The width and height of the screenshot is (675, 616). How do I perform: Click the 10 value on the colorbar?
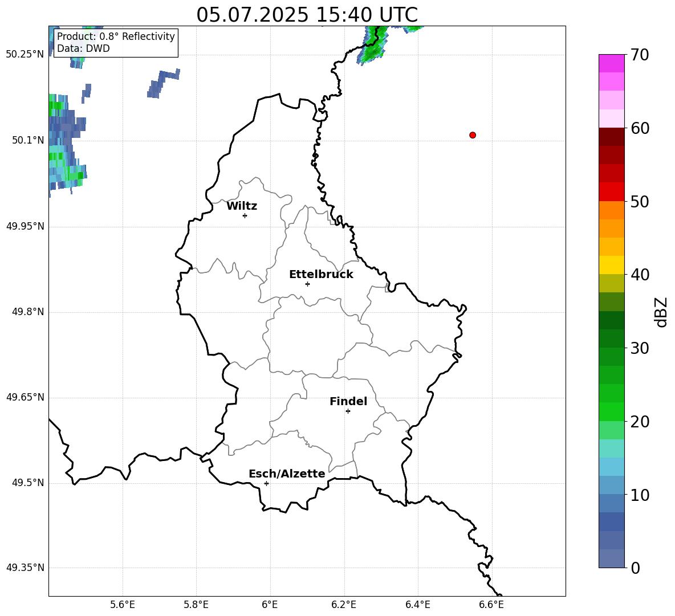(x=639, y=495)
